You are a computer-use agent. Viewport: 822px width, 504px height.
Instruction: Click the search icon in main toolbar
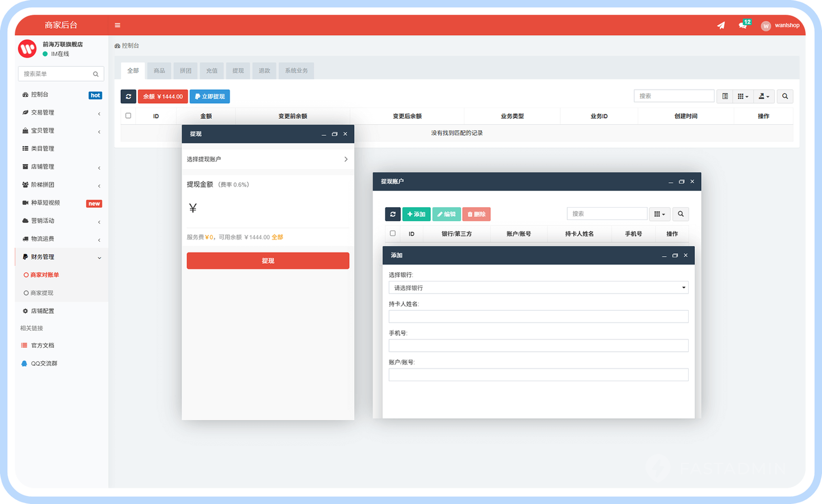point(784,96)
